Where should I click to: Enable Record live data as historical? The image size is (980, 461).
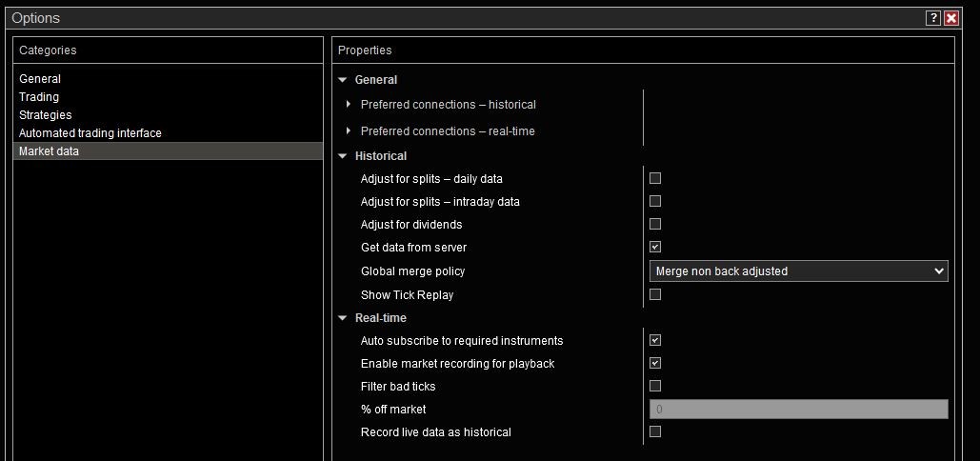coord(655,431)
